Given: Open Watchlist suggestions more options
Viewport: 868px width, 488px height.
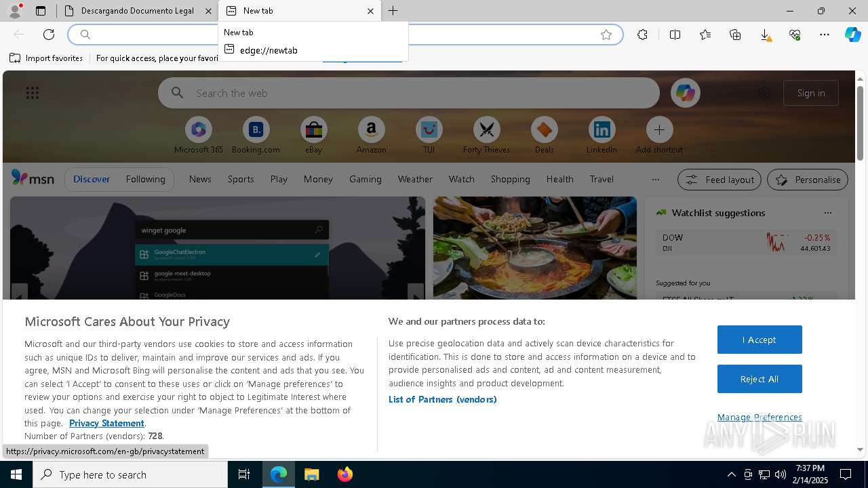Looking at the screenshot, I should point(828,213).
